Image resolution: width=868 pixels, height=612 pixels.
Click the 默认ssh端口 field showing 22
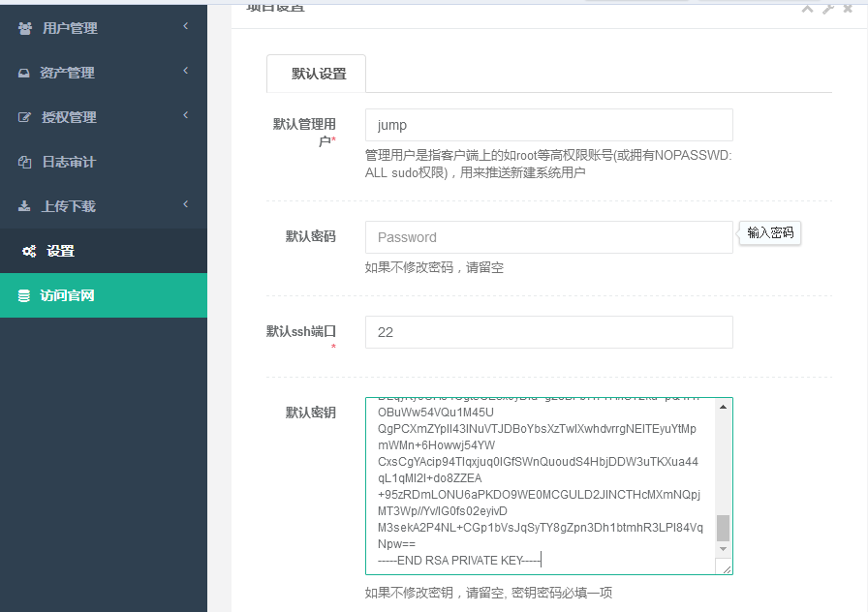(548, 332)
